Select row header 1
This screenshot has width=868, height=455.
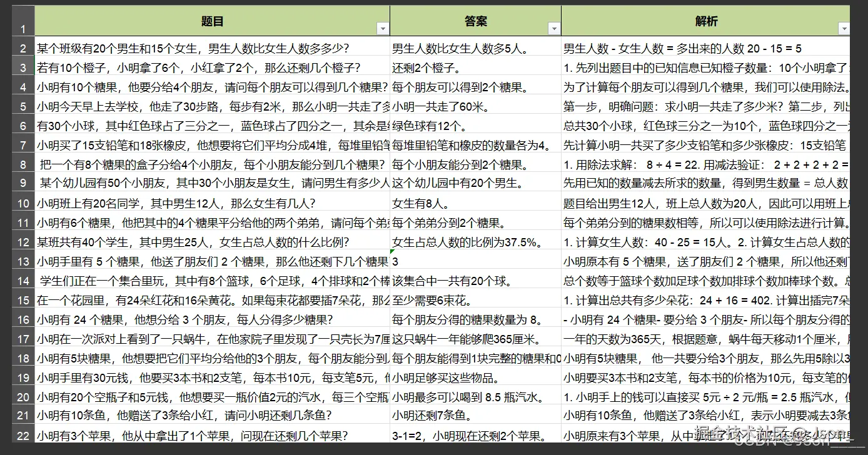(23, 21)
